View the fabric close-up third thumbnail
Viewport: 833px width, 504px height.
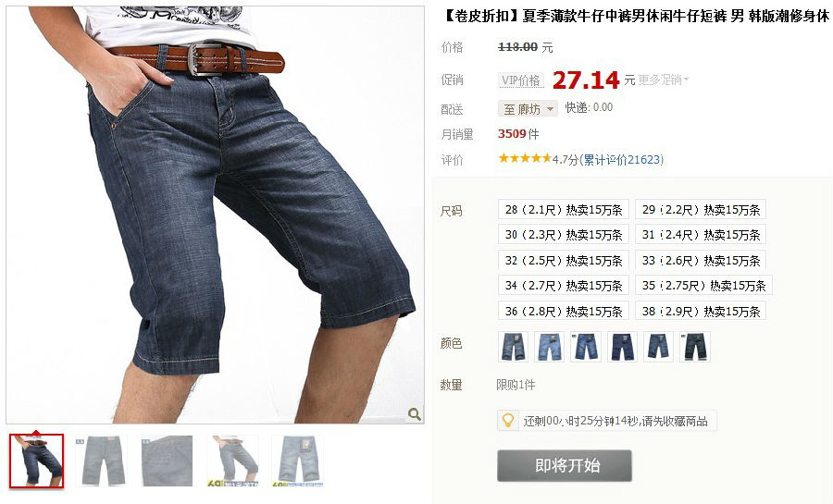pyautogui.click(x=167, y=461)
